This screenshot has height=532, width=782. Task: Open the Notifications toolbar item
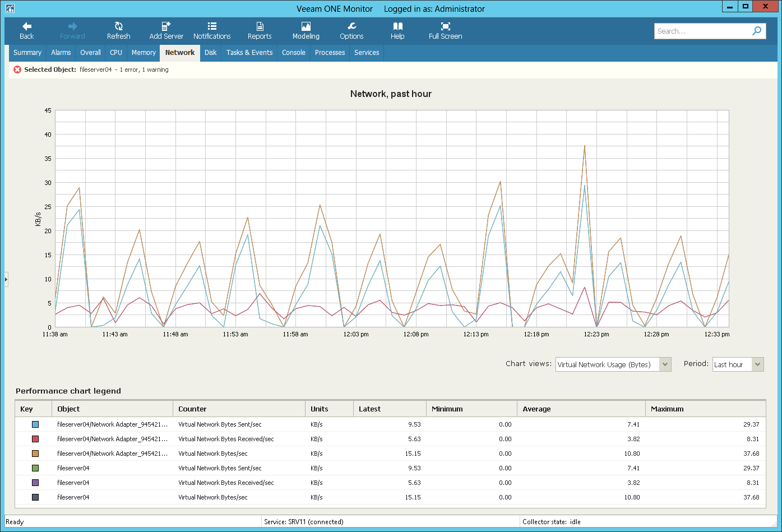point(212,31)
